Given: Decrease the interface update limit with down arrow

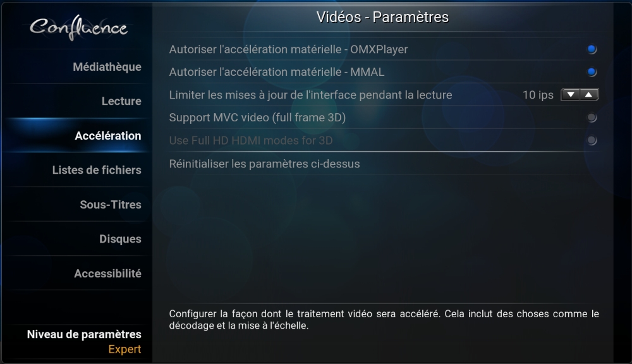Looking at the screenshot, I should coord(570,95).
